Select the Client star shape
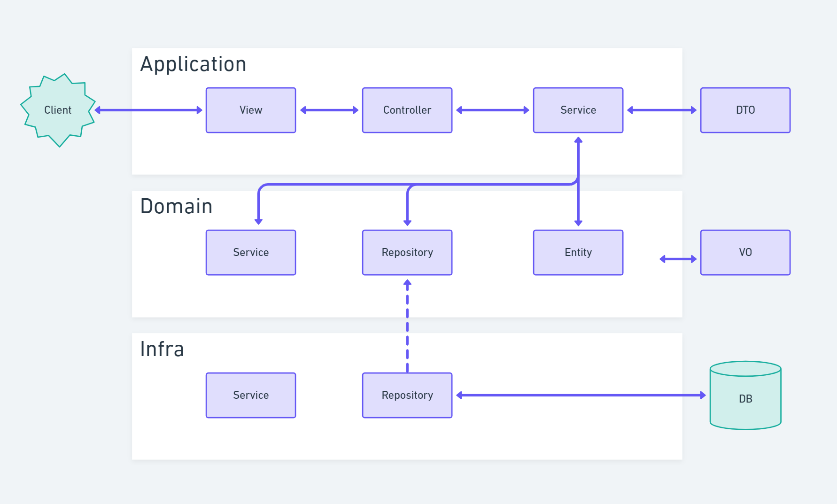Image resolution: width=837 pixels, height=504 pixels. (x=58, y=110)
